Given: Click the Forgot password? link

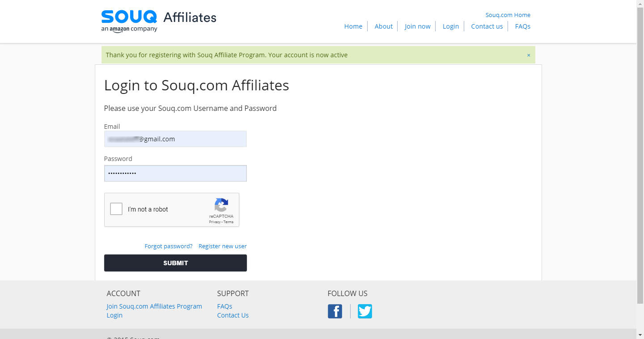Looking at the screenshot, I should coord(169,246).
